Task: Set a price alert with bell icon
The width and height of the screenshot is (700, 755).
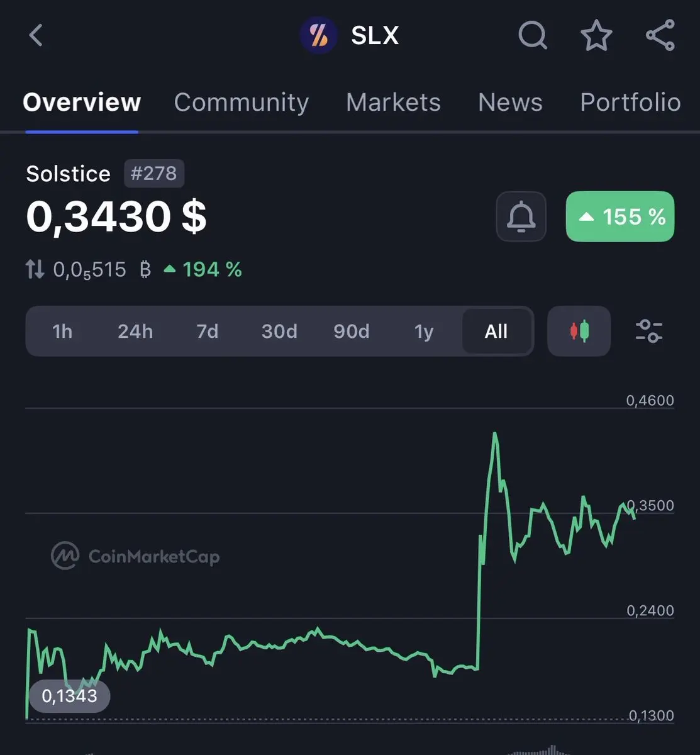Action: (521, 216)
